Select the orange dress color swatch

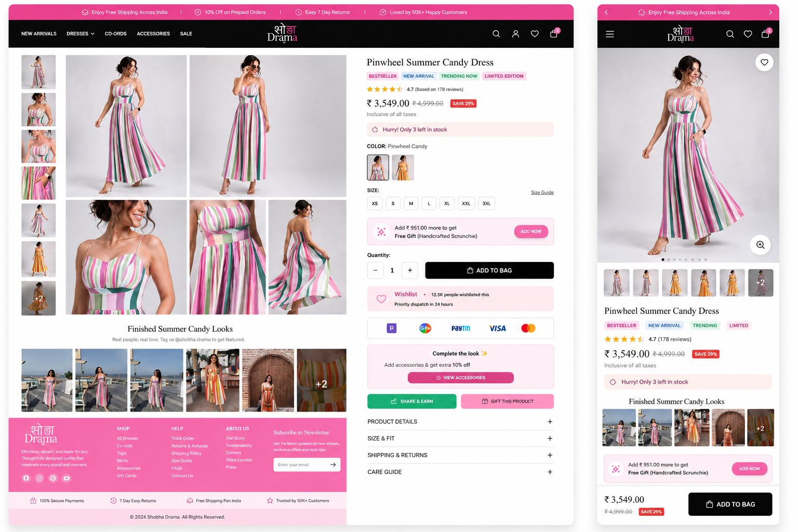(x=403, y=167)
